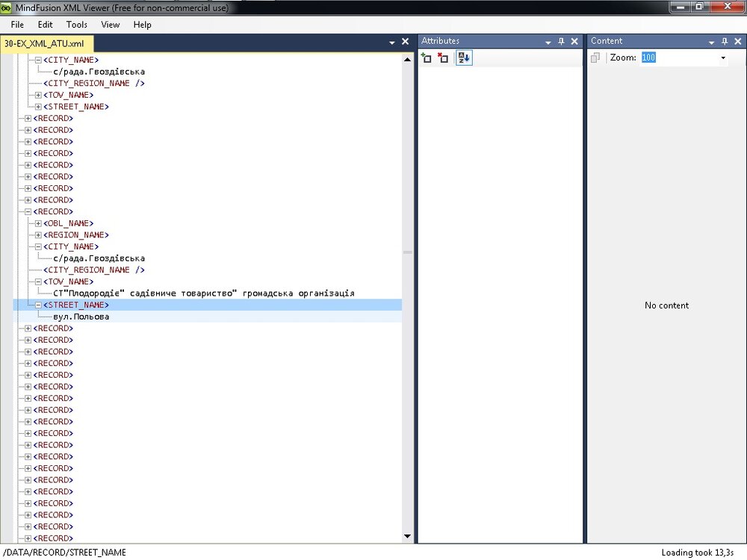This screenshot has width=747, height=560.
Task: Click the tree scrollbar down arrow
Action: [407, 536]
